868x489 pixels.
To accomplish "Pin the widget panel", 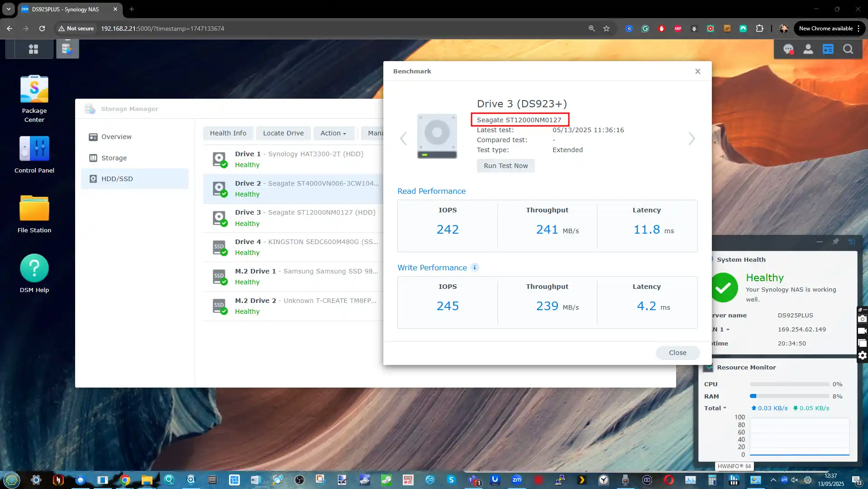I will (x=835, y=241).
